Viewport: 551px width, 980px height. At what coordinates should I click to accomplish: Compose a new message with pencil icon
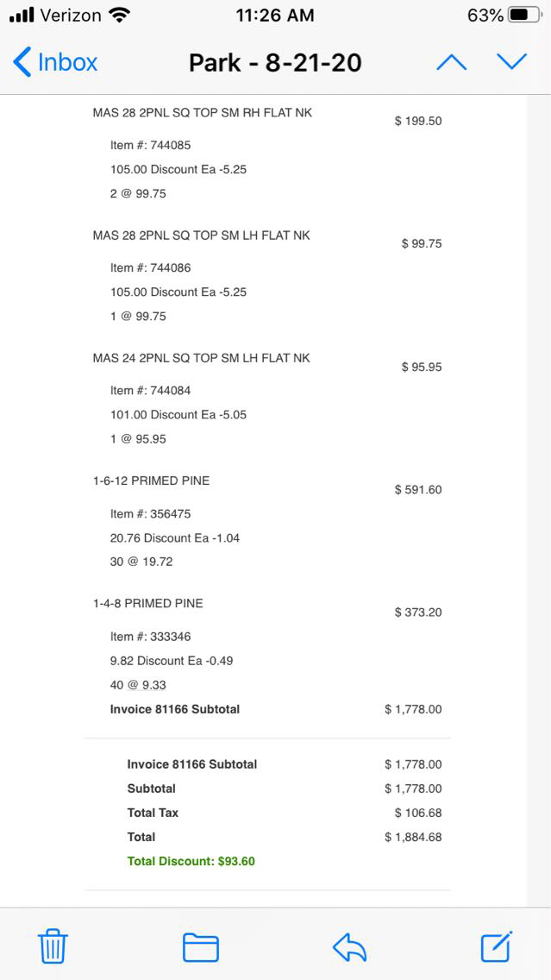click(497, 946)
